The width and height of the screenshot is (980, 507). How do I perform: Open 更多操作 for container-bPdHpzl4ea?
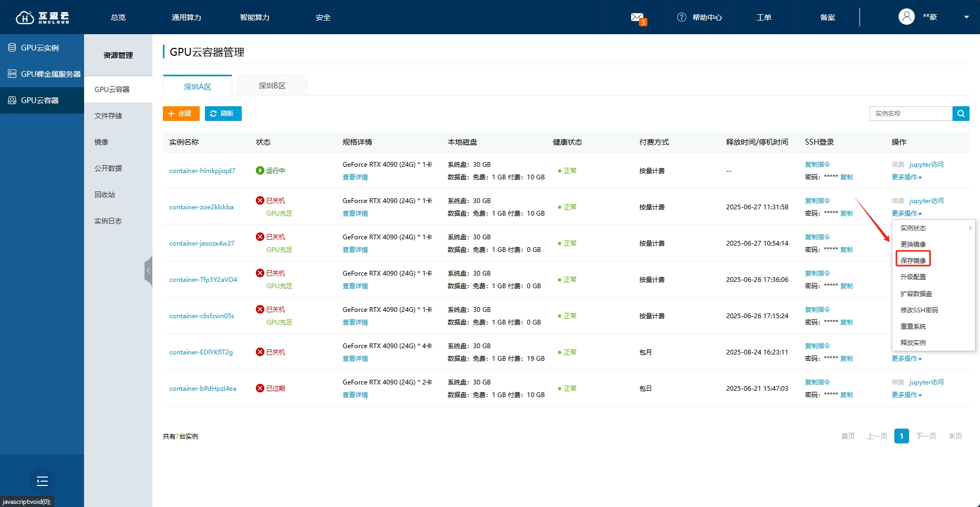(x=906, y=395)
